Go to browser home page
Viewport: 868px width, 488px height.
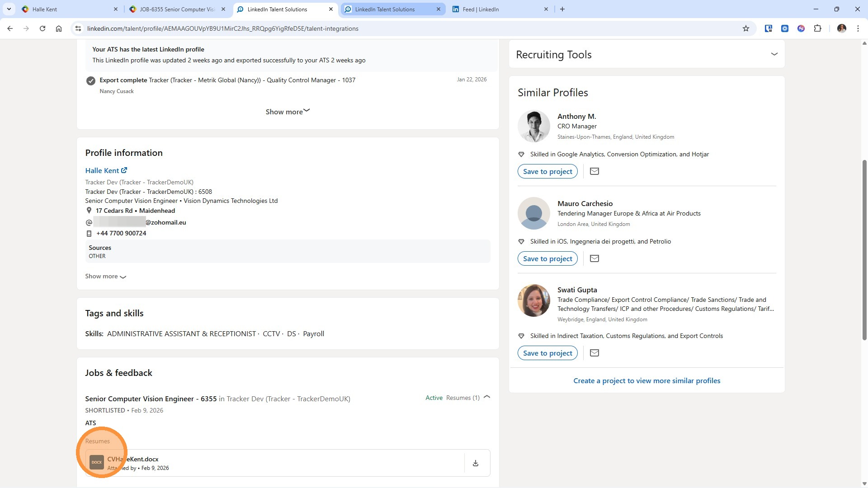(x=59, y=28)
